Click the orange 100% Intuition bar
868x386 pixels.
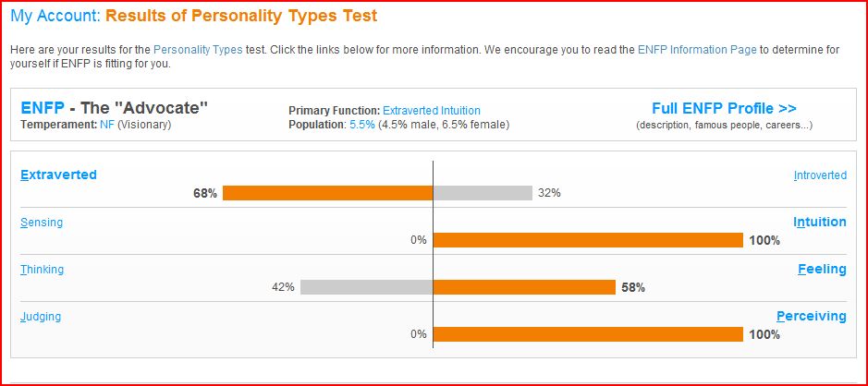click(x=588, y=240)
